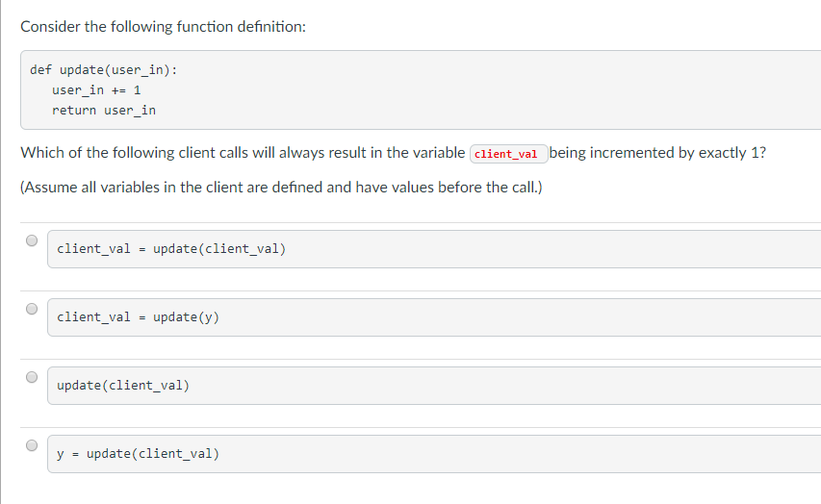This screenshot has height=504, width=821.
Task: Click the phrase "being incremented by exactly 1?"
Action: click(658, 153)
